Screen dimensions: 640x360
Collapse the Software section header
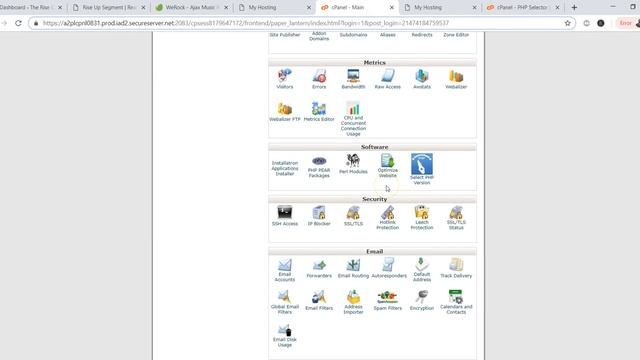coord(372,147)
